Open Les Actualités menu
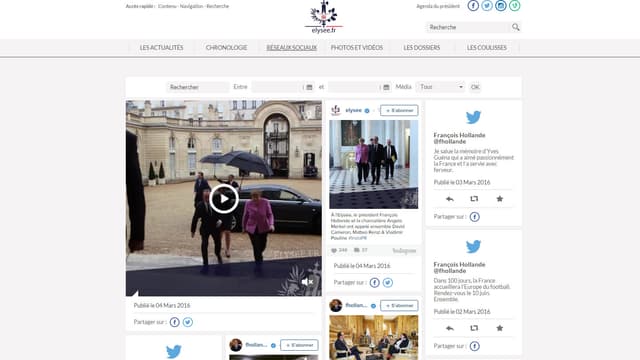The image size is (640, 360). (162, 48)
